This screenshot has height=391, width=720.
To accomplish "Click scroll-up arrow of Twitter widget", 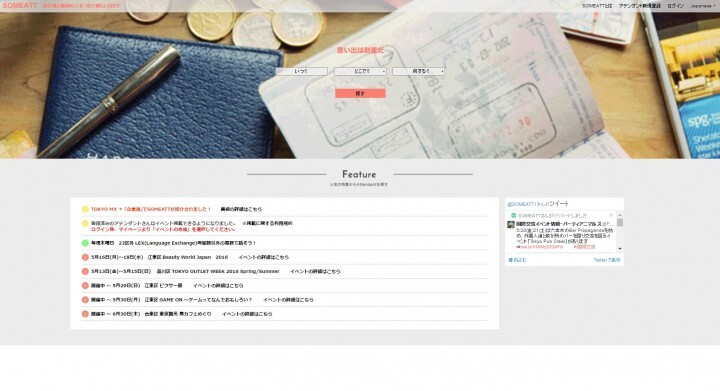I will (620, 215).
